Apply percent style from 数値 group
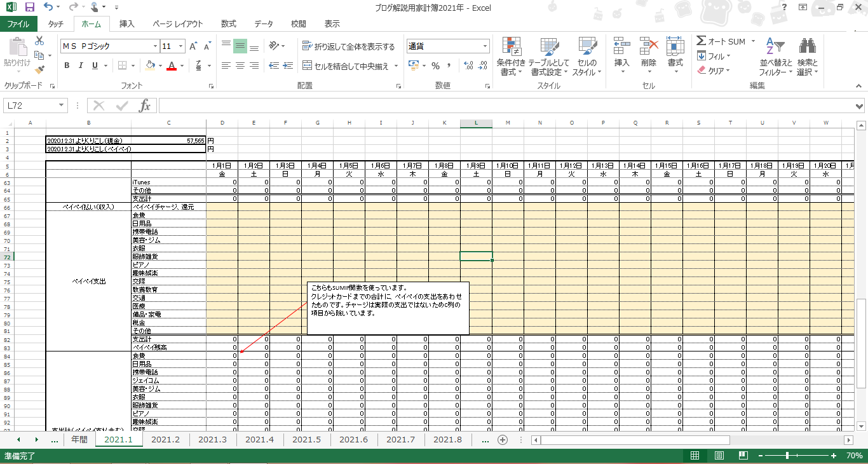The image size is (868, 464). click(436, 65)
